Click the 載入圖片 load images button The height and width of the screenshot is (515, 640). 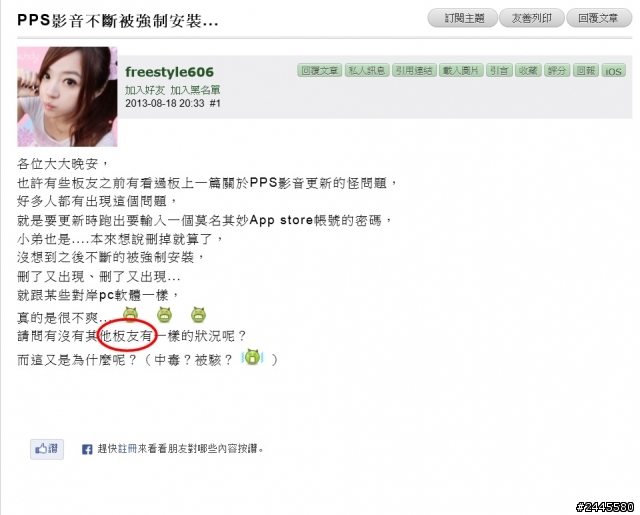[x=461, y=71]
